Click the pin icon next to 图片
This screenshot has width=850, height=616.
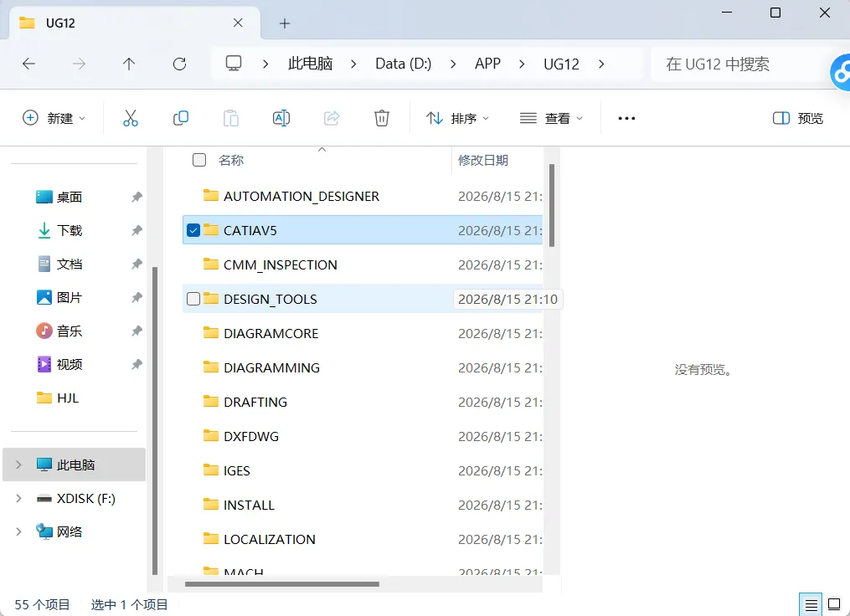137,297
